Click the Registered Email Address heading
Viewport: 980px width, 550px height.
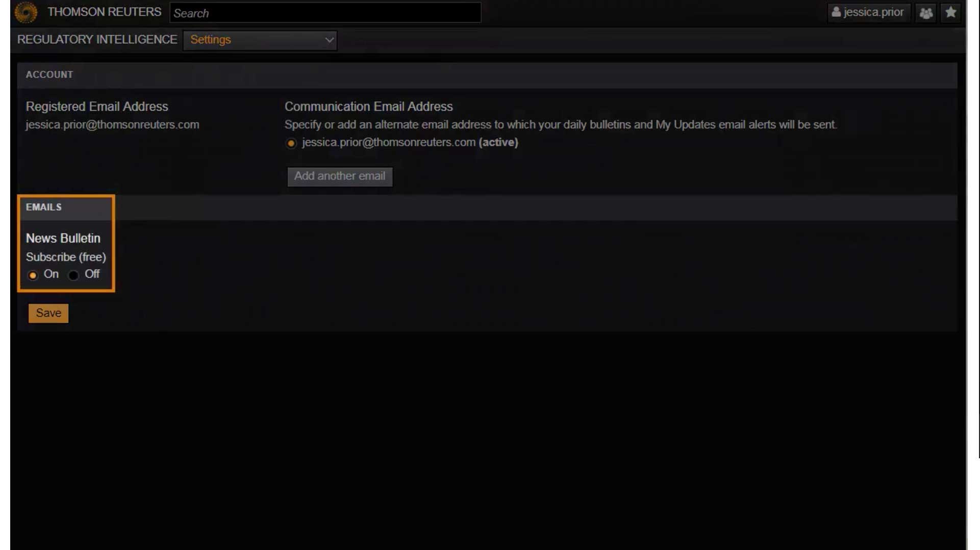(97, 107)
